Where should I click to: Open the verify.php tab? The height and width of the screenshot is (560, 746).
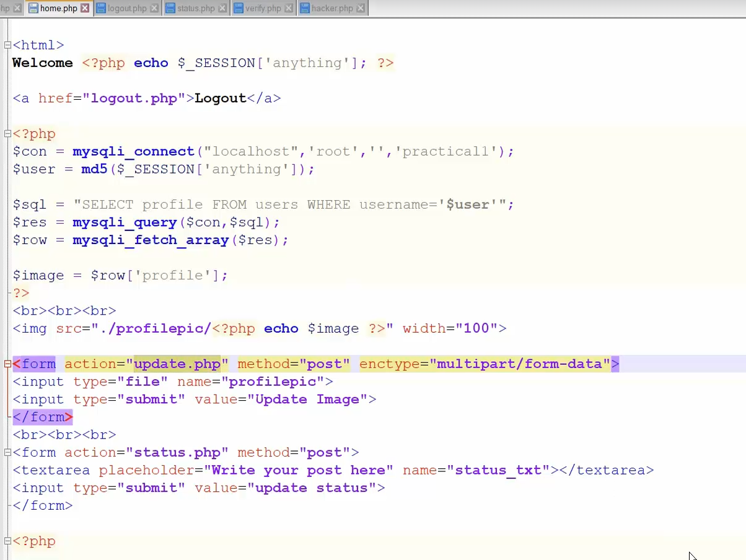pyautogui.click(x=263, y=9)
